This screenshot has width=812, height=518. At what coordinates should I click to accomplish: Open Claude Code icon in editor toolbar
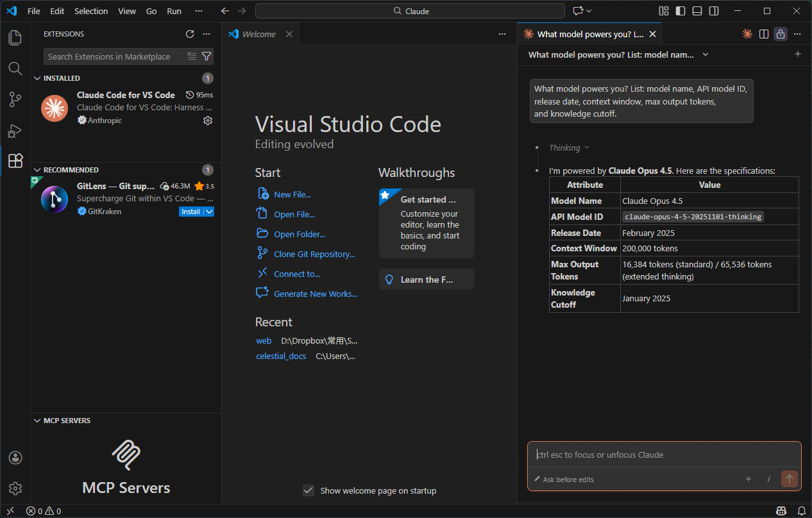pyautogui.click(x=747, y=34)
